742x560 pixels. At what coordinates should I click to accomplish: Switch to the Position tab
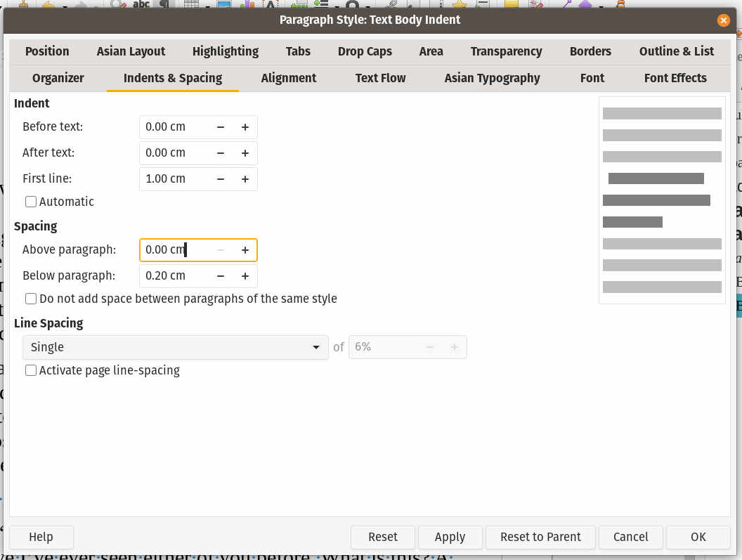point(47,51)
